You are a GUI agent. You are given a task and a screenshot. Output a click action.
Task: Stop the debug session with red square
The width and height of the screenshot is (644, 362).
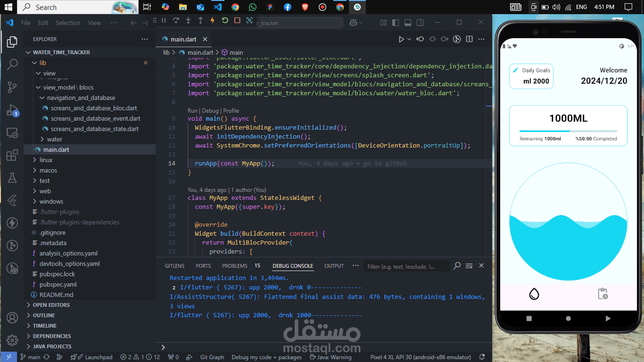pyautogui.click(x=237, y=20)
